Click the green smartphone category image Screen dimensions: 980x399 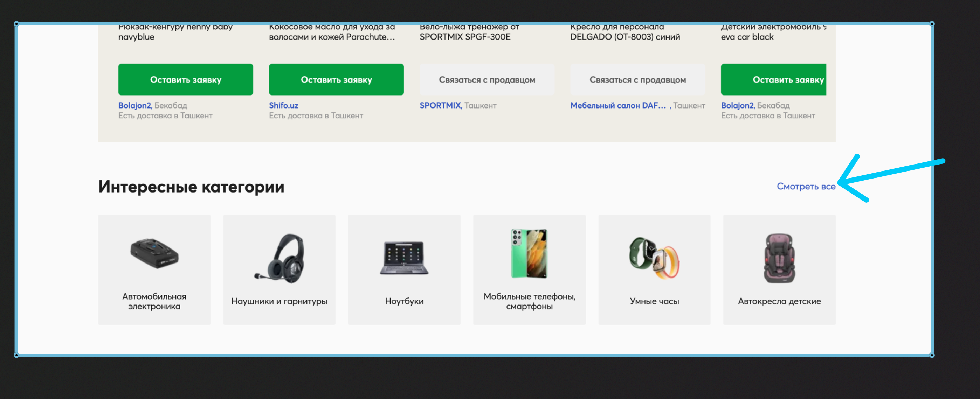529,253
